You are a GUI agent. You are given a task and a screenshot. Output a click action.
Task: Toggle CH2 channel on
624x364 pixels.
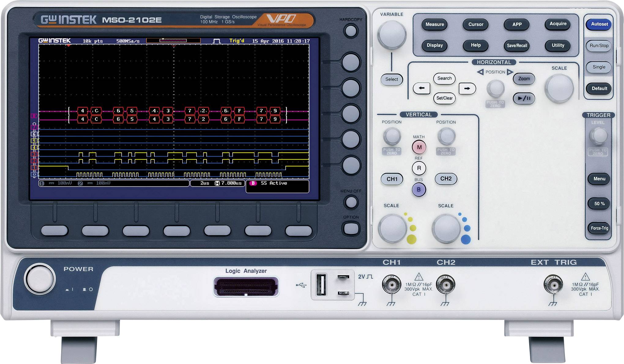click(446, 179)
